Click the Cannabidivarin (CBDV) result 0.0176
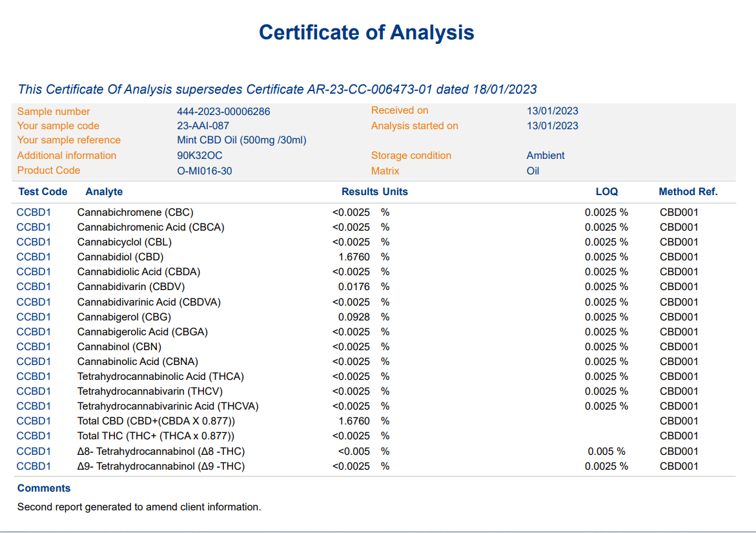Image resolution: width=756 pixels, height=533 pixels. pos(354,287)
